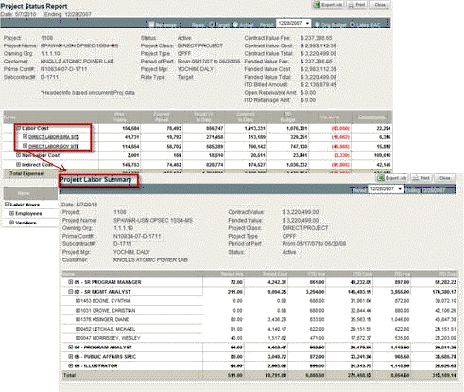This screenshot has width=464, height=392.
Task: Close the Project Labor Summary window
Action: click(x=444, y=178)
